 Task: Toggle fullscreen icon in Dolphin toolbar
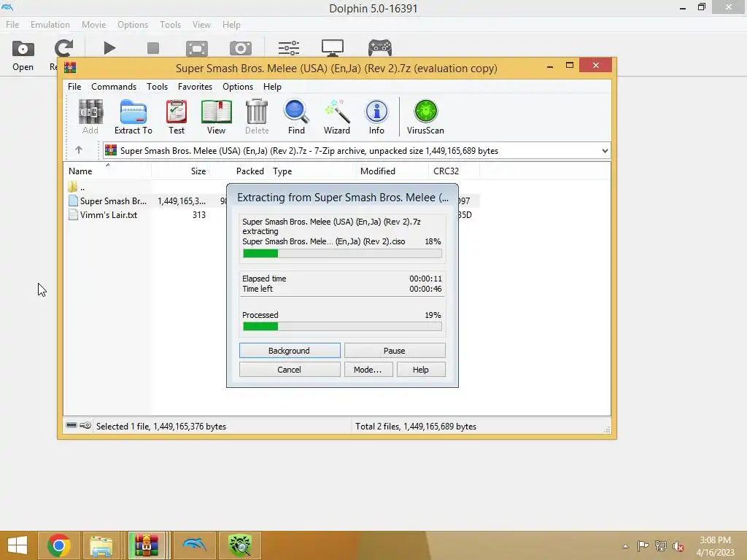coord(197,48)
